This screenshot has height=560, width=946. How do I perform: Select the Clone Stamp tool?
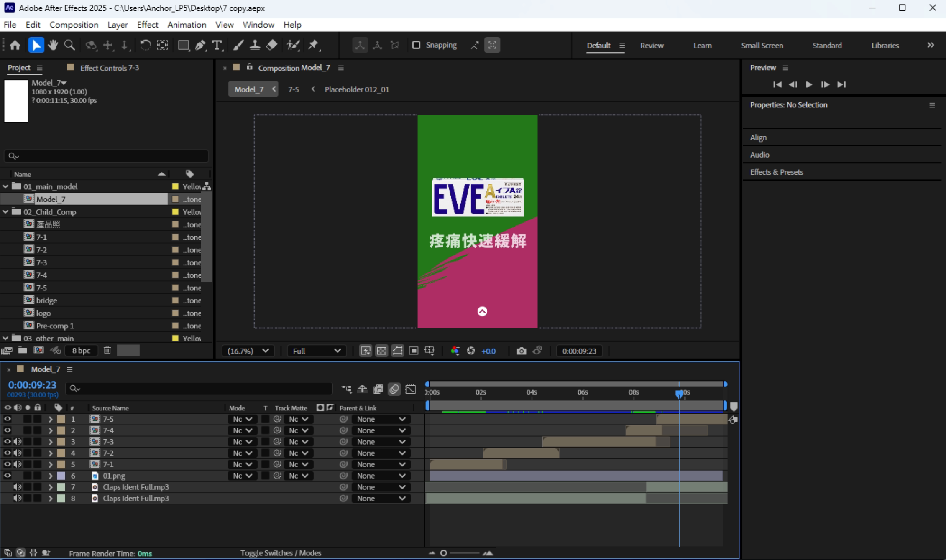255,45
